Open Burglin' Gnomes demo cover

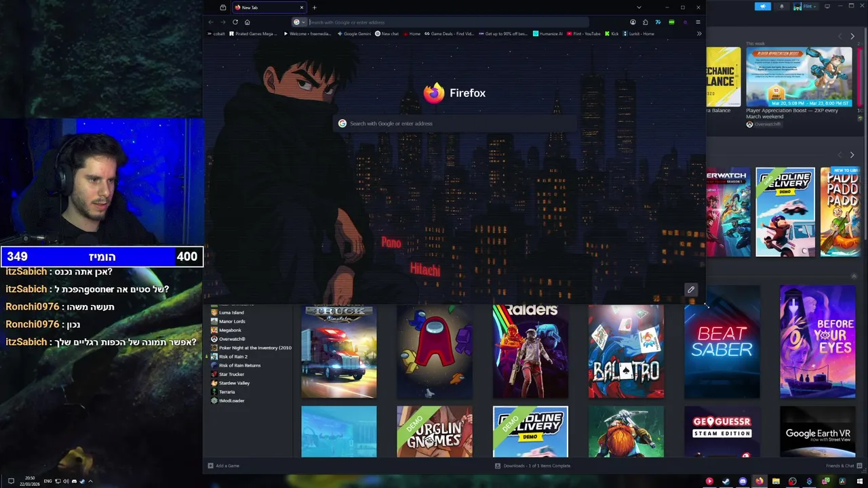[x=435, y=432]
